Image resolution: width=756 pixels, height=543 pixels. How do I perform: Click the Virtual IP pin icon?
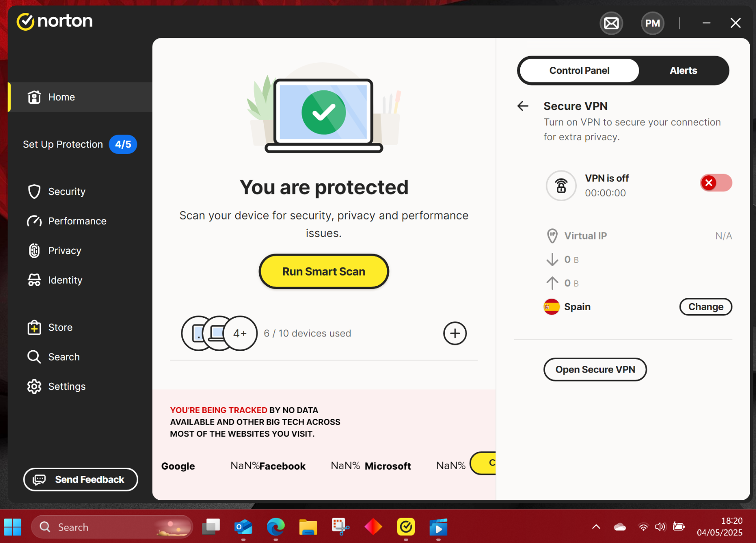pos(552,236)
